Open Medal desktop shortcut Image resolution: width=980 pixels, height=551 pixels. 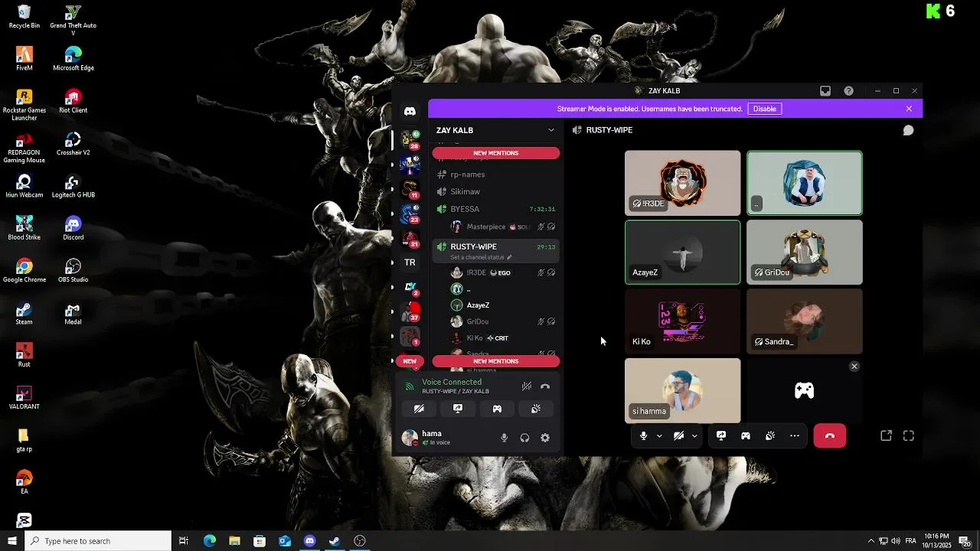(x=73, y=313)
